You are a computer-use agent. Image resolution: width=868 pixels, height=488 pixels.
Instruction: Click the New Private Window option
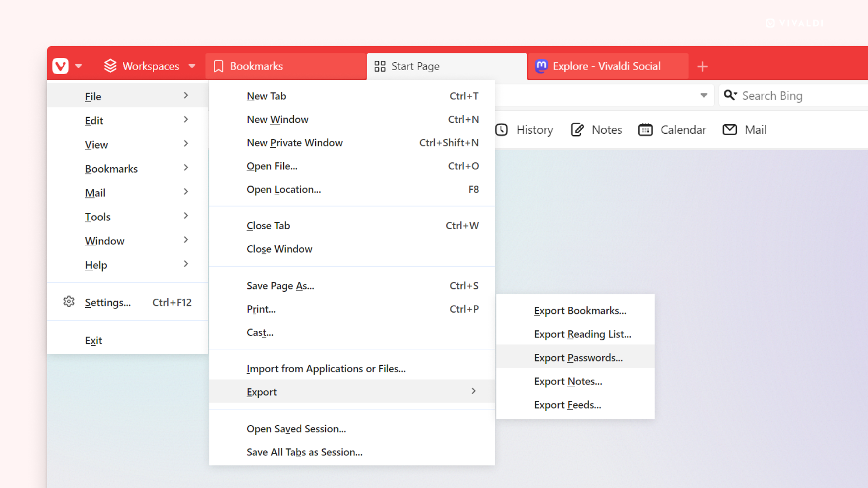click(295, 142)
